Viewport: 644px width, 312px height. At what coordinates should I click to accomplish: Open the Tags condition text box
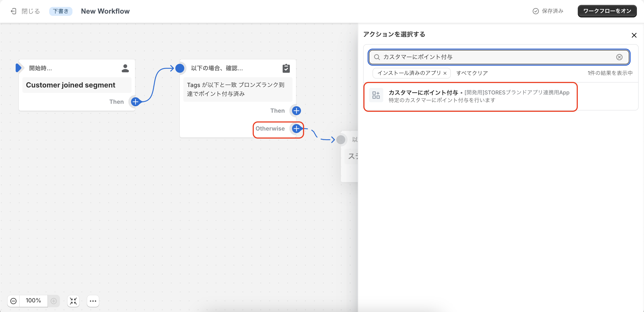click(x=237, y=89)
